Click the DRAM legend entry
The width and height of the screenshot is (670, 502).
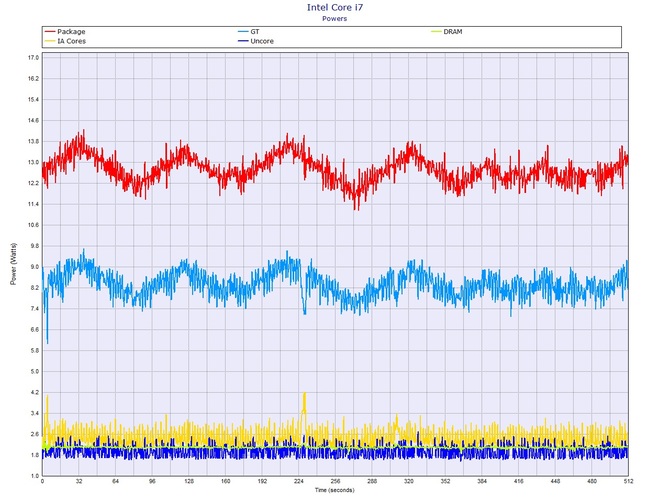tap(447, 32)
